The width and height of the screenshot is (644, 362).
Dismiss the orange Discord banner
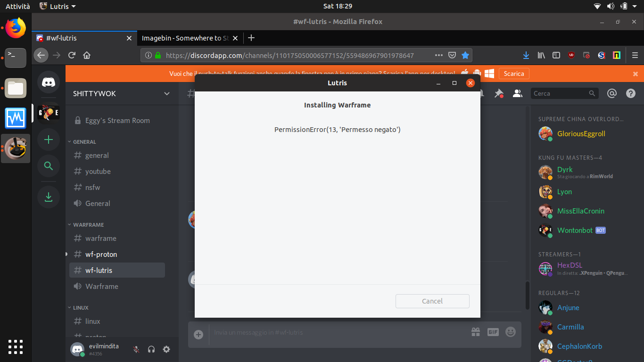(636, 74)
